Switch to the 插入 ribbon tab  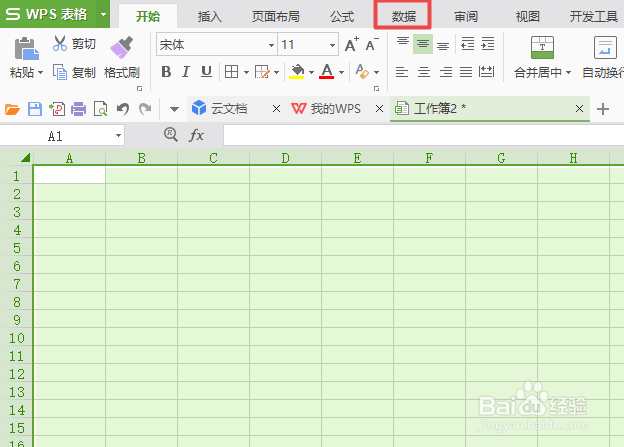210,16
